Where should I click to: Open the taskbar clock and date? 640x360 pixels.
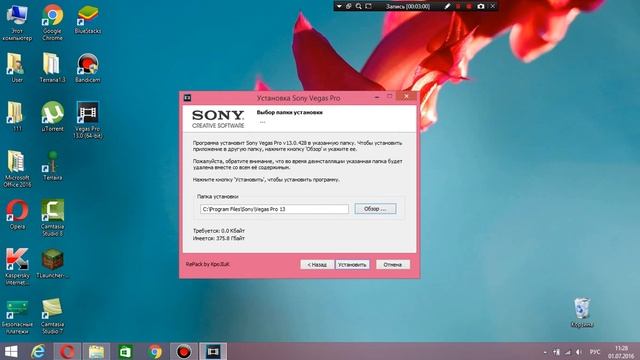point(621,352)
